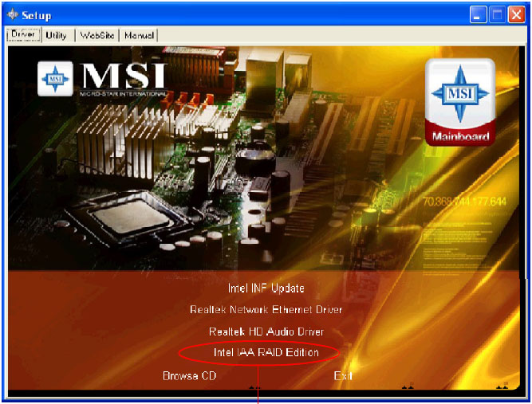
Task: Install Realtek Network Ethernet Driver
Action: [266, 309]
